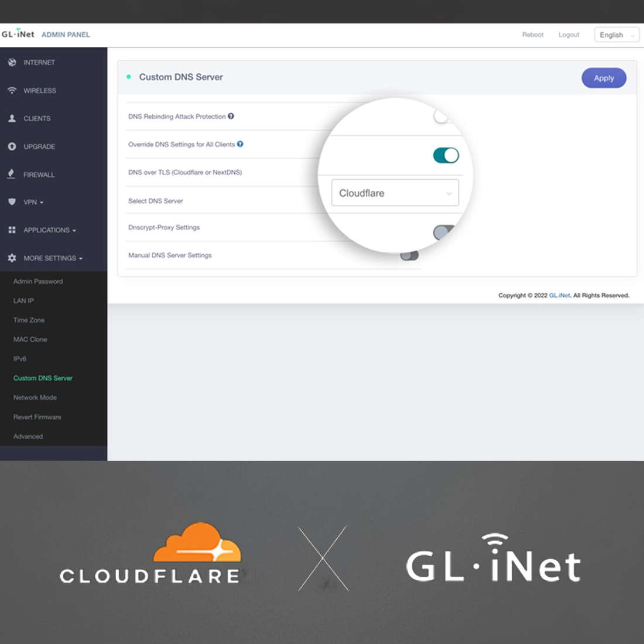The height and width of the screenshot is (644, 644).
Task: Select the Upgrade arrow icon
Action: coord(12,146)
